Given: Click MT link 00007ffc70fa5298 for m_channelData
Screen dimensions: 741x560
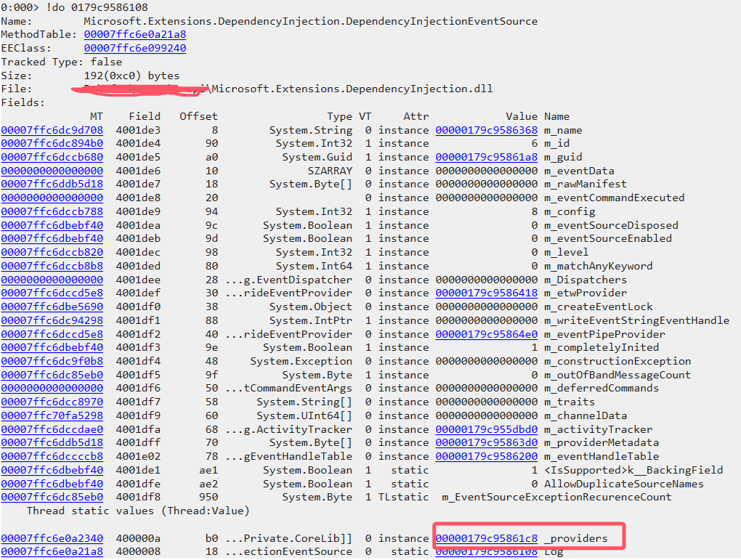Looking at the screenshot, I should [x=52, y=416].
